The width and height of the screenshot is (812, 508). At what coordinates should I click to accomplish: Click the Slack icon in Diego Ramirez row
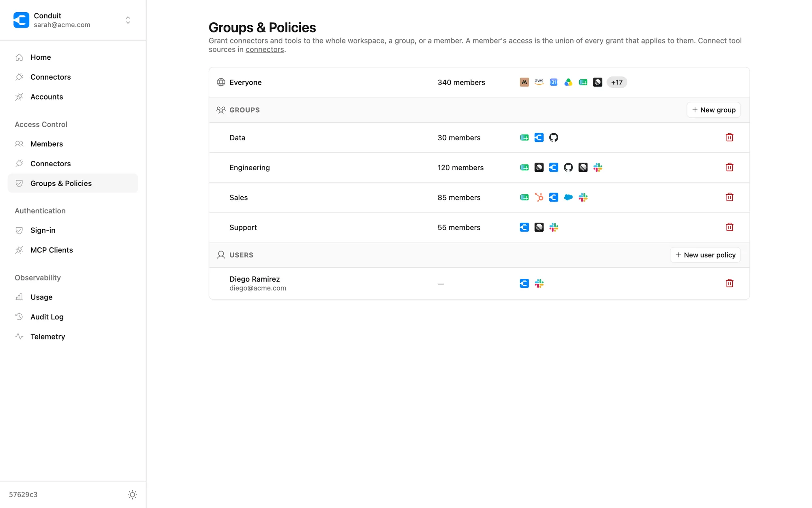(539, 283)
